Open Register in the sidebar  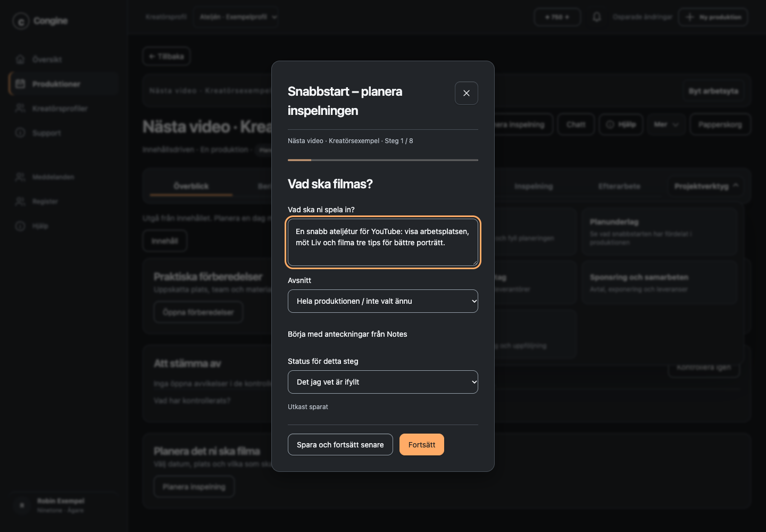coord(63,202)
